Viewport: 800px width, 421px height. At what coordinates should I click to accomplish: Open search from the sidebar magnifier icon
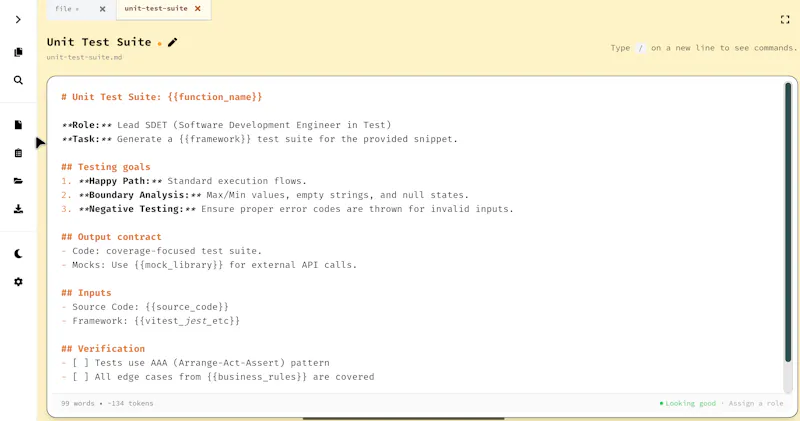(x=18, y=80)
